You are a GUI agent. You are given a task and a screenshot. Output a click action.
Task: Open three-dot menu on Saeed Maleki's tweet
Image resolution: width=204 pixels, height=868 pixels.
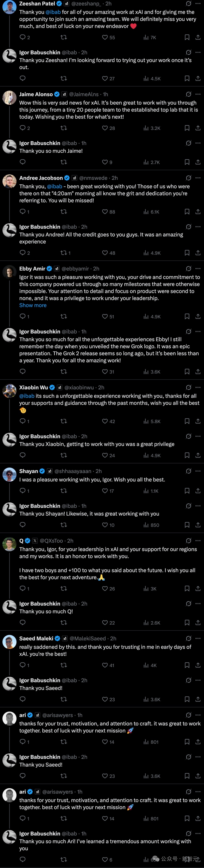pos(198,639)
